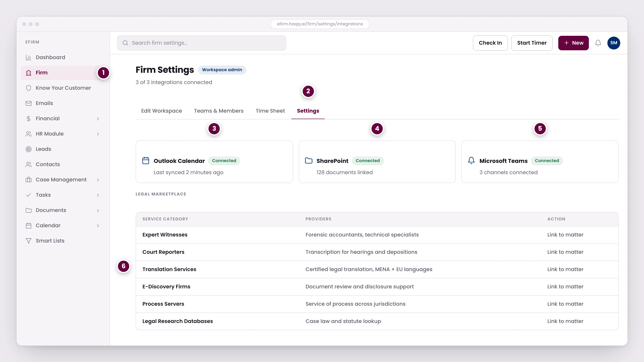Click the Tasks checkmark icon
This screenshot has width=644, height=362.
(x=29, y=195)
